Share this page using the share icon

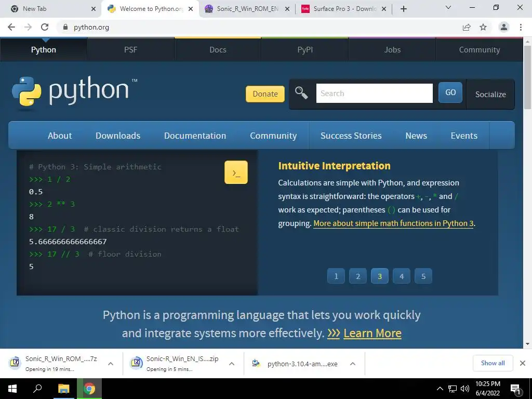pos(467,27)
